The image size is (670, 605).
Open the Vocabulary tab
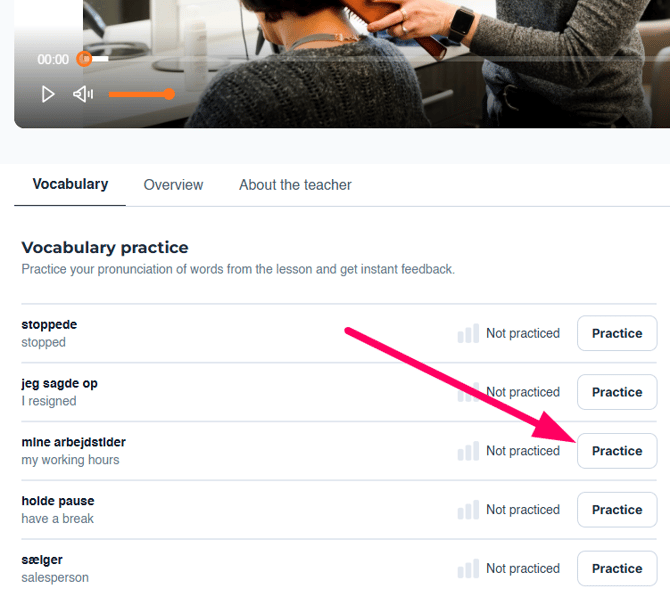pyautogui.click(x=70, y=184)
